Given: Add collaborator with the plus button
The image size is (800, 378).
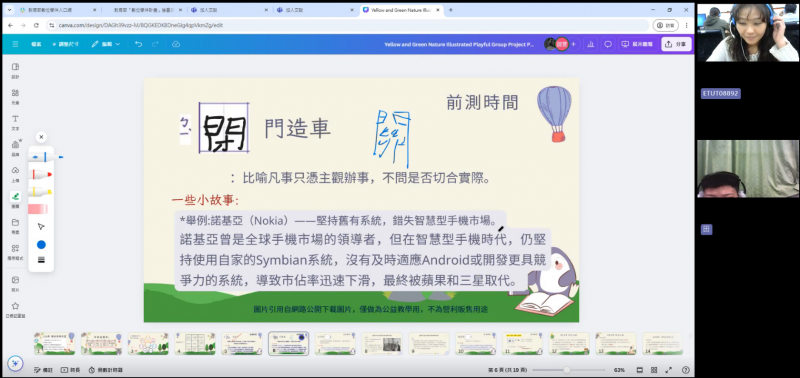Looking at the screenshot, I should click(x=573, y=44).
